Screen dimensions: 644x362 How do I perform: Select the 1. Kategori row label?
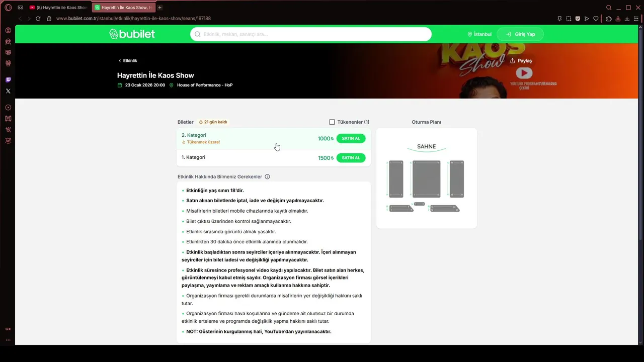pyautogui.click(x=193, y=157)
